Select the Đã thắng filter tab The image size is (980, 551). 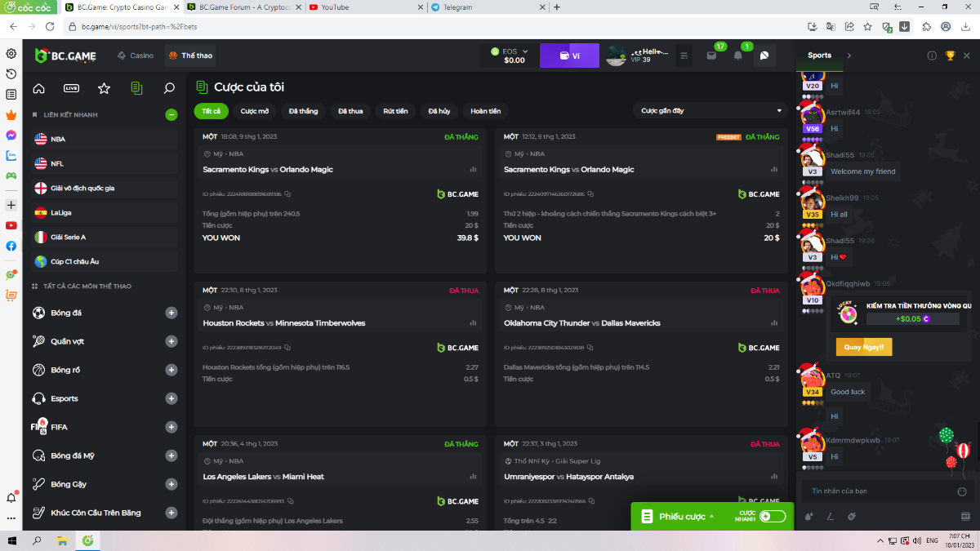click(303, 111)
